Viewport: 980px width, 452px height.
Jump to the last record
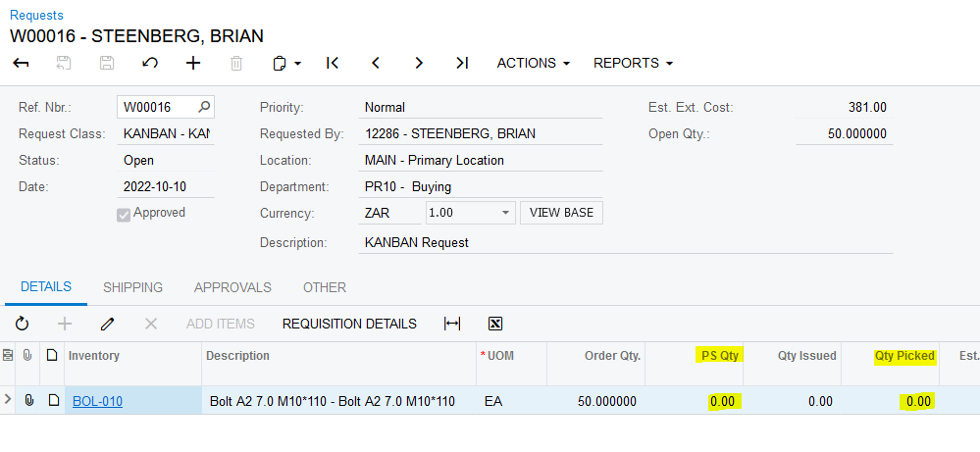click(x=462, y=63)
